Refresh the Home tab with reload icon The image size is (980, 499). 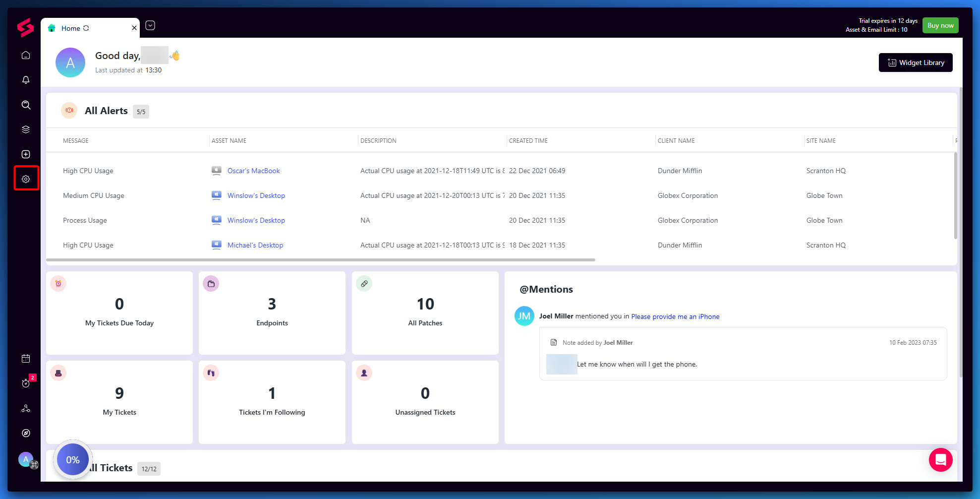coord(86,28)
